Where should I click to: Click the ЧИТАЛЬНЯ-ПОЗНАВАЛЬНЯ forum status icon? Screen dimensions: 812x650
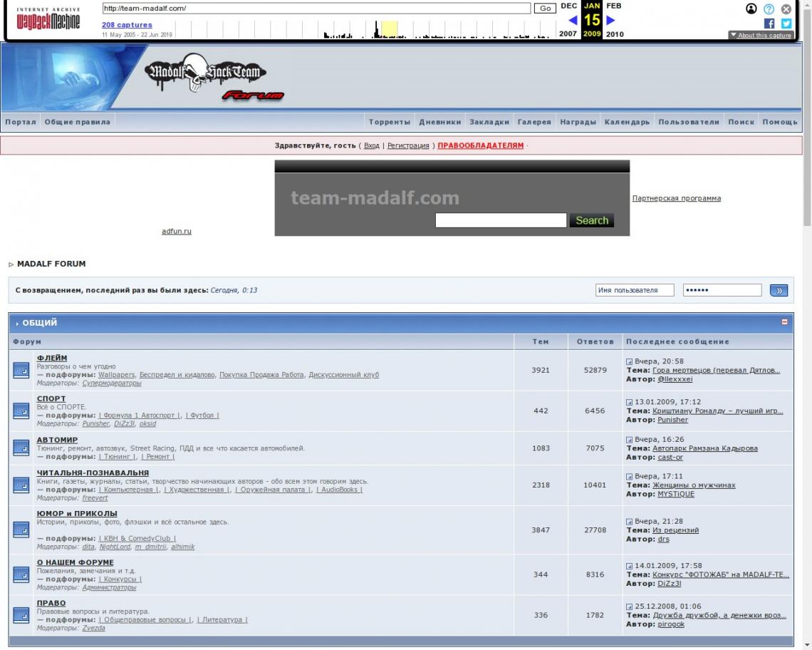click(21, 485)
